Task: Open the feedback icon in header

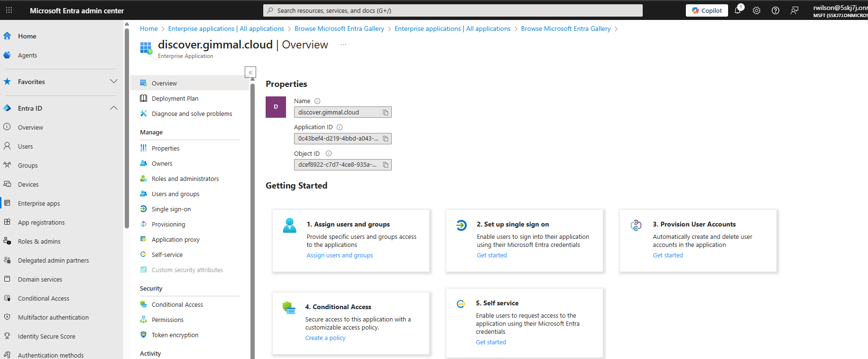Action: coord(794,10)
